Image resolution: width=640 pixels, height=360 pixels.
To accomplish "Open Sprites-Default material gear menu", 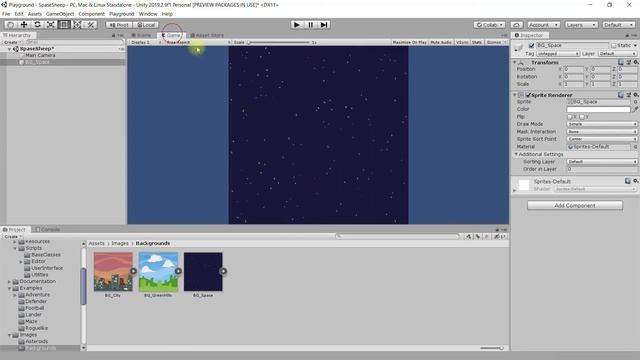I will (x=636, y=181).
